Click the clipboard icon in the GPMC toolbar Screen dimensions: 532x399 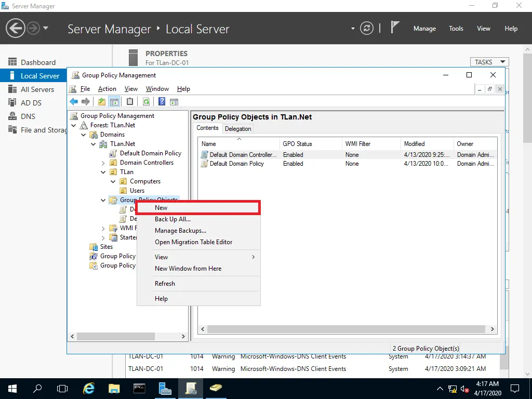tap(129, 101)
